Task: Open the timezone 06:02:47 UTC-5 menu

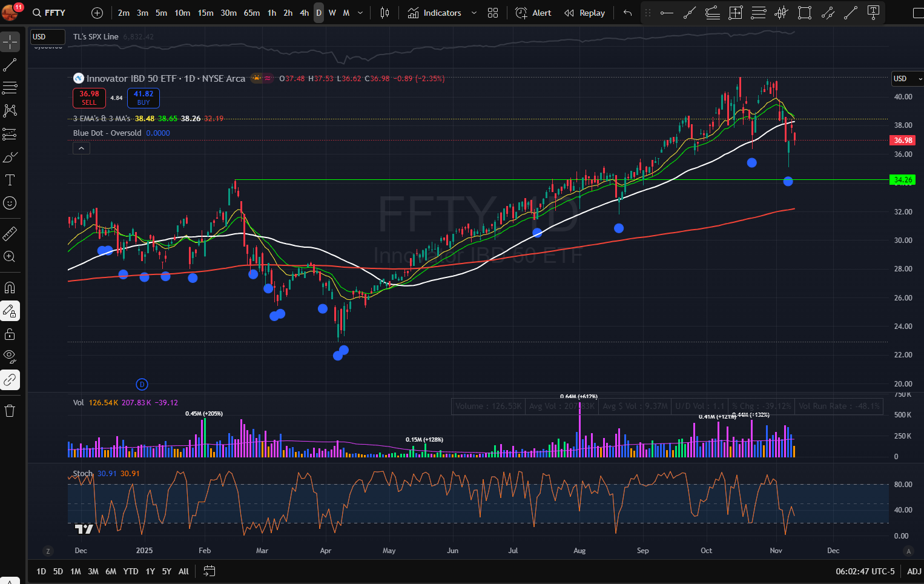Action: 865,571
